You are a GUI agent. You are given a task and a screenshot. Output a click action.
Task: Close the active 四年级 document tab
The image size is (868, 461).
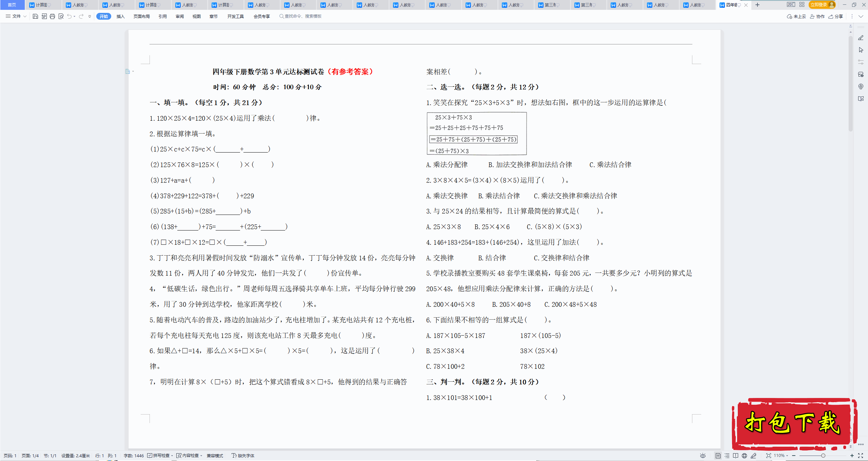[746, 5]
